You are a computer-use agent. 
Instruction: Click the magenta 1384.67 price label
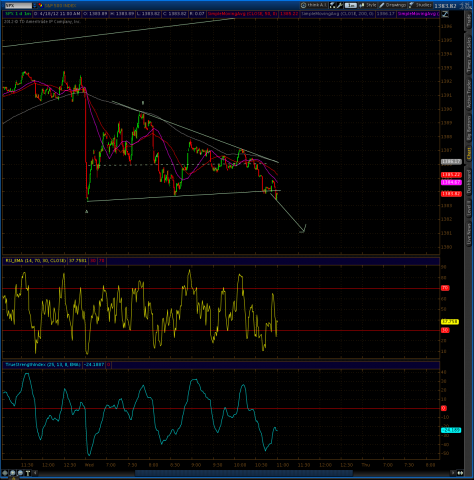tap(451, 182)
